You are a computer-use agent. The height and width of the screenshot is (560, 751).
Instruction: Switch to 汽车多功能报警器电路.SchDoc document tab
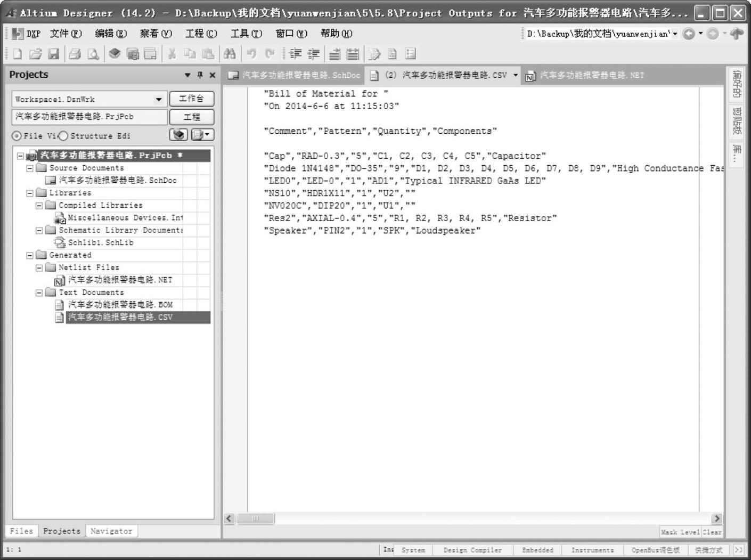coord(295,75)
